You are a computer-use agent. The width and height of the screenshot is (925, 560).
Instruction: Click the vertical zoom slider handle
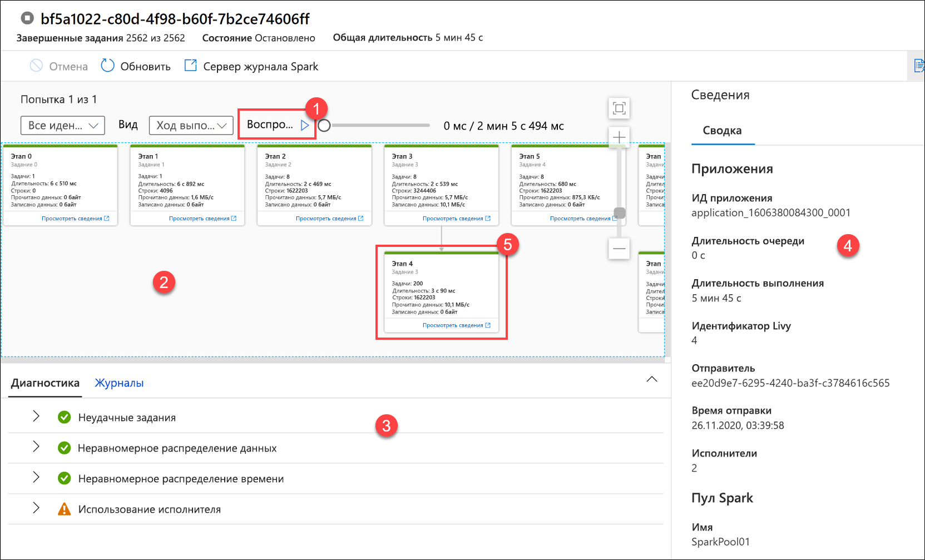(620, 213)
